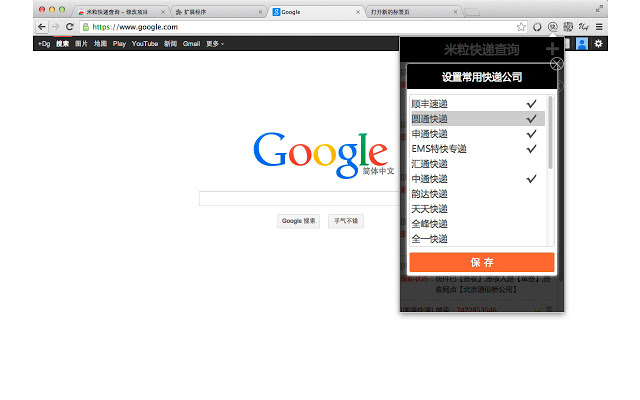Uncheck 中通快递 courier
This screenshot has height=400, width=640.
tap(478, 179)
